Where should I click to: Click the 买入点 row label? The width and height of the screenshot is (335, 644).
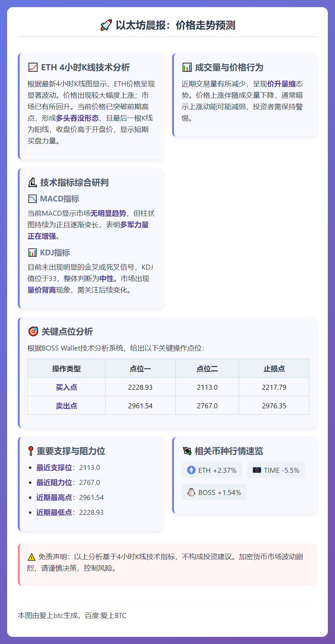coord(66,387)
